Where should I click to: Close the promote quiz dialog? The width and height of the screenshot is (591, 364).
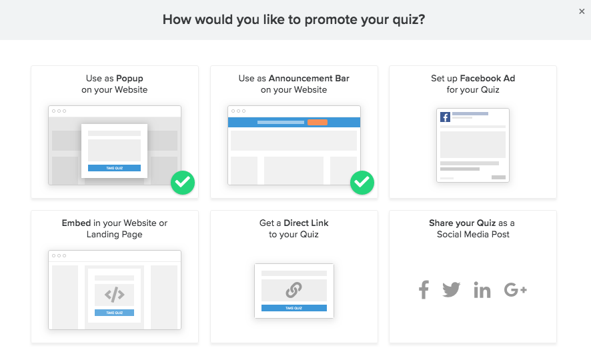(582, 11)
